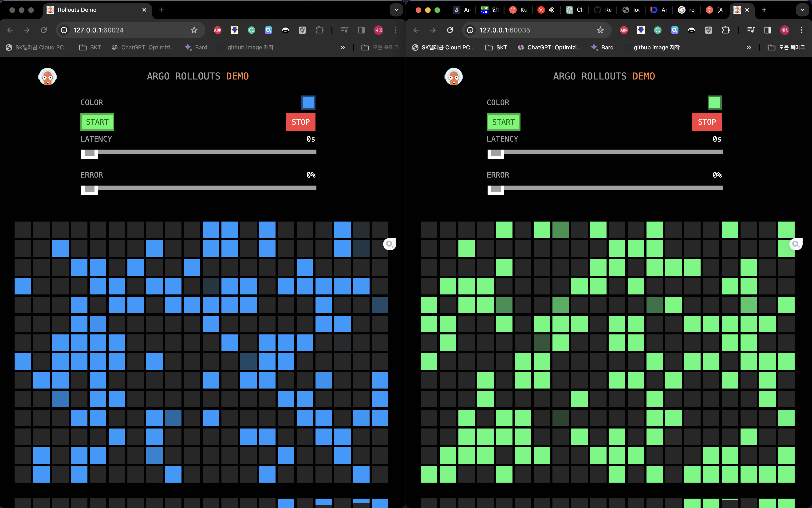Click floating round widget icon on green grid
Viewport: 812px width, 508px height.
(x=796, y=244)
